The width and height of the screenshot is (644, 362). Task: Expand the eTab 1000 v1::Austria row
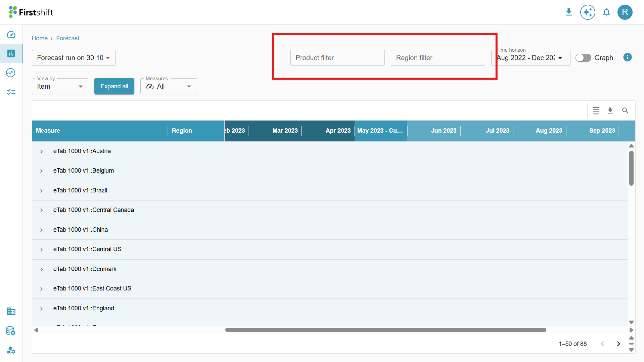[41, 151]
